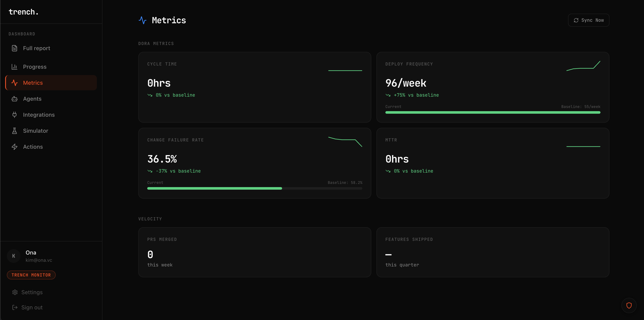Click the Simulator flask icon
Screen dimensions: 644x320
point(15,131)
